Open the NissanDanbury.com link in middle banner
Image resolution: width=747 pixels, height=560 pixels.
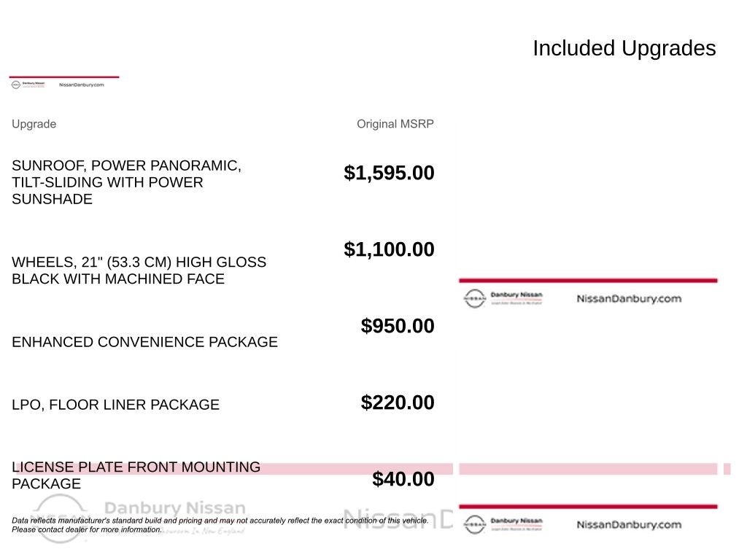tap(629, 298)
